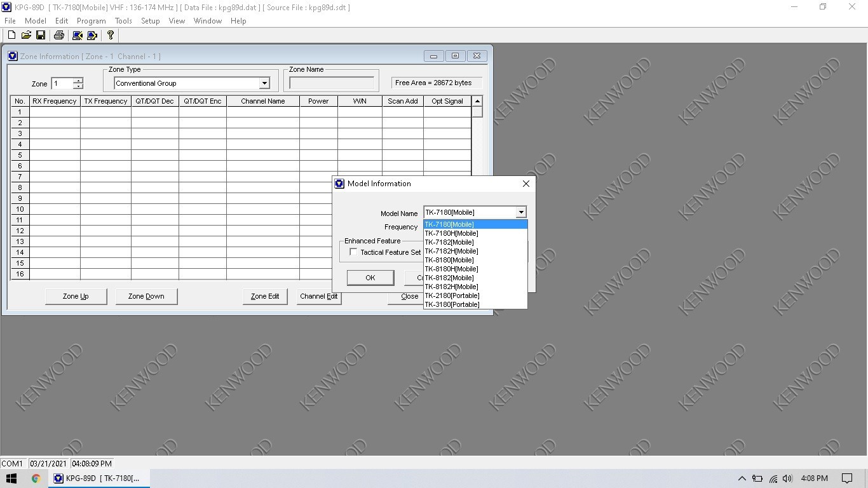868x488 pixels.
Task: Click the Zone Down button
Action: (x=146, y=296)
